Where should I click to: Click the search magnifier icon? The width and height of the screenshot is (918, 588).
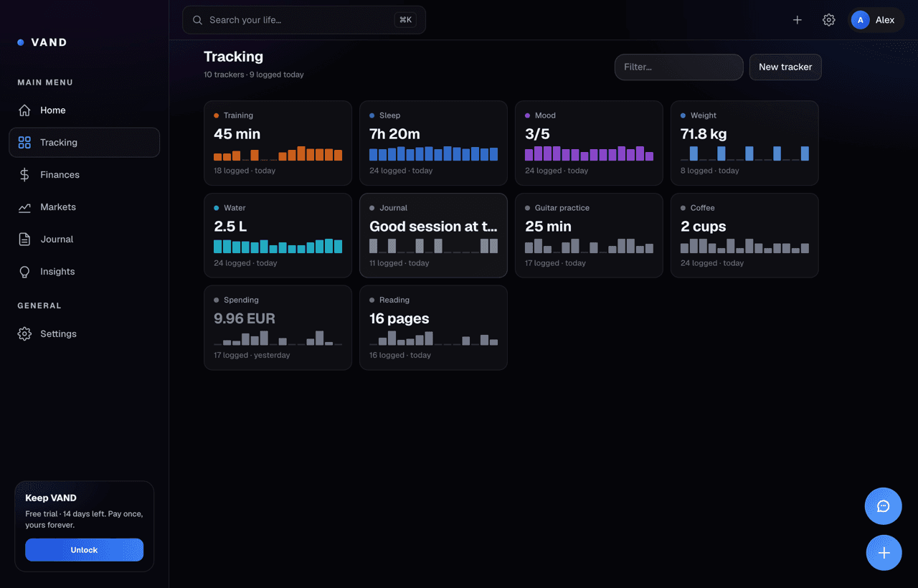click(198, 20)
